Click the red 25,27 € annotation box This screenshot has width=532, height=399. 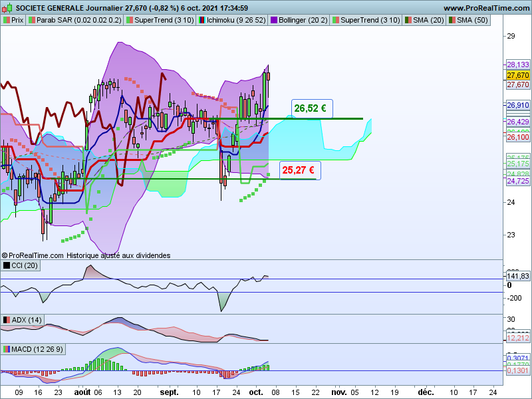click(300, 170)
